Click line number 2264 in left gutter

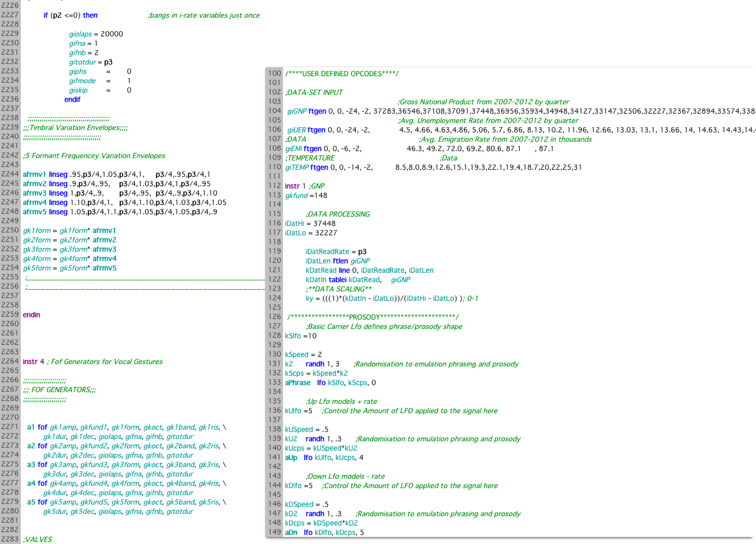[10, 361]
